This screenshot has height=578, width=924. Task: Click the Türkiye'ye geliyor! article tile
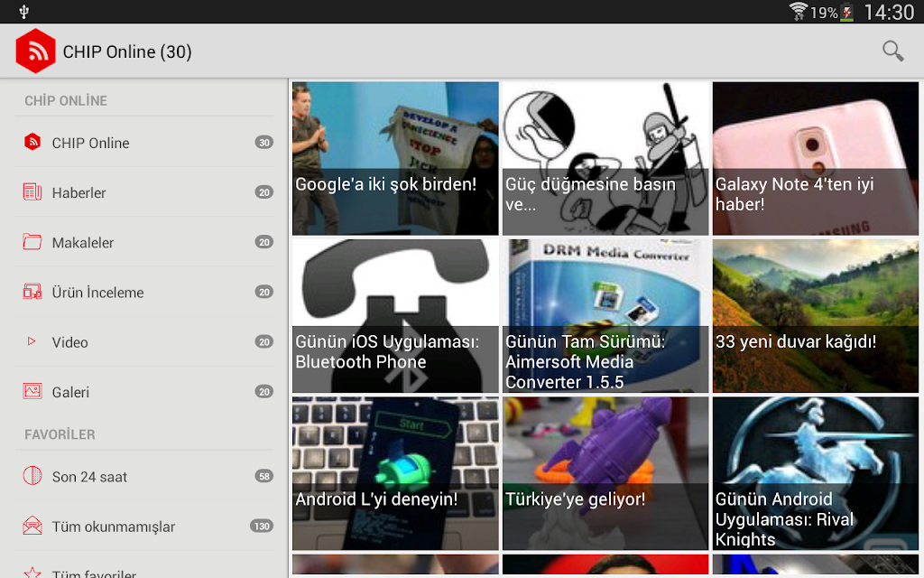[x=605, y=473]
